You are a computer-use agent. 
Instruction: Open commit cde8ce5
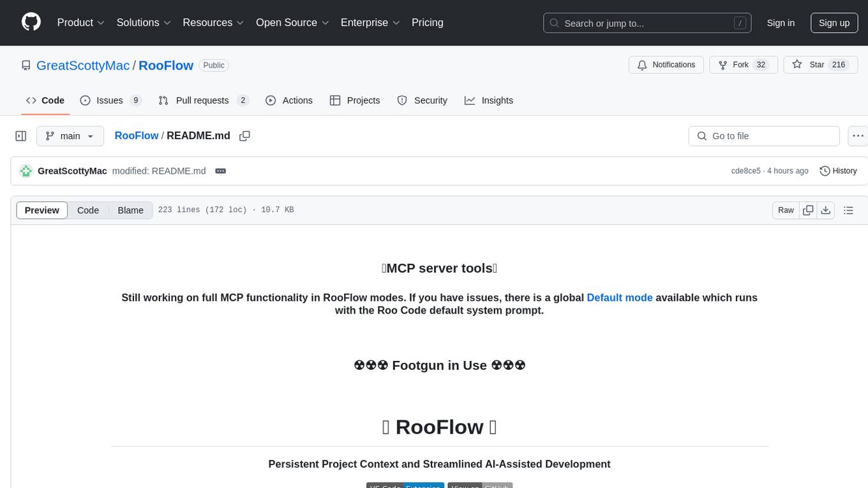click(x=745, y=171)
